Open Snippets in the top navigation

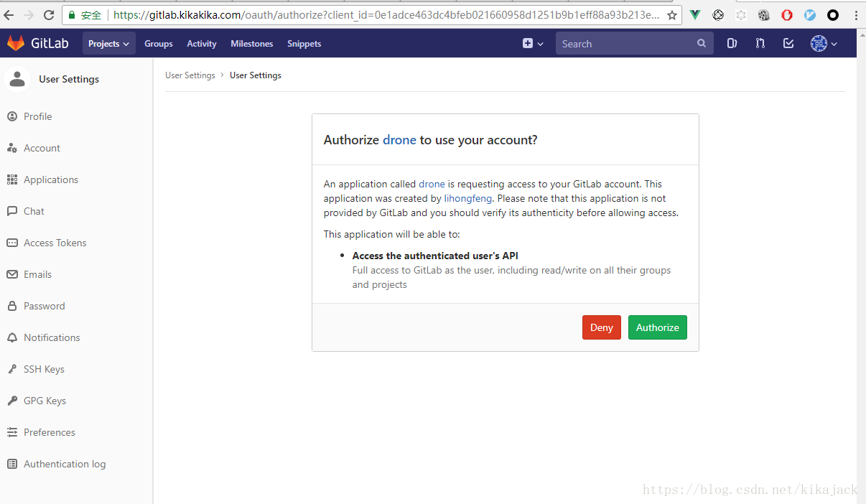click(x=304, y=44)
